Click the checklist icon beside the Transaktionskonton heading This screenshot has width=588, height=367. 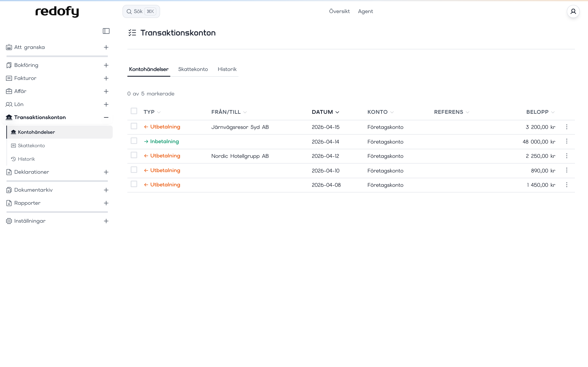click(x=132, y=33)
